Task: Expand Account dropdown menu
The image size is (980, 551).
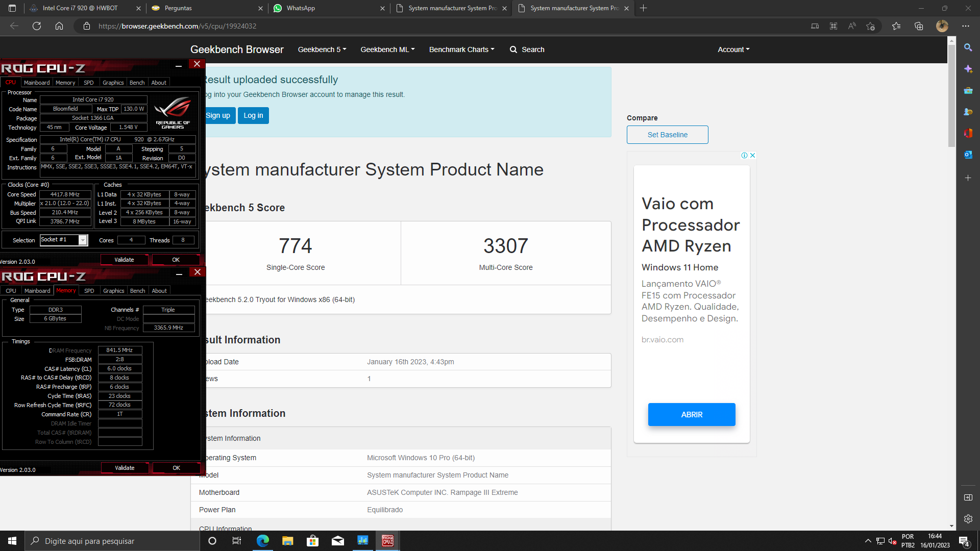Action: pyautogui.click(x=733, y=49)
